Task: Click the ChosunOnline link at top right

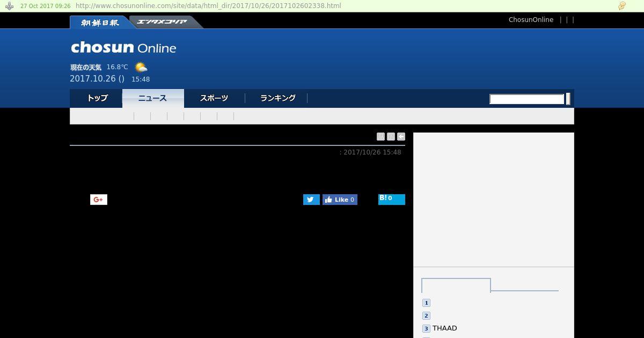Action: (531, 20)
